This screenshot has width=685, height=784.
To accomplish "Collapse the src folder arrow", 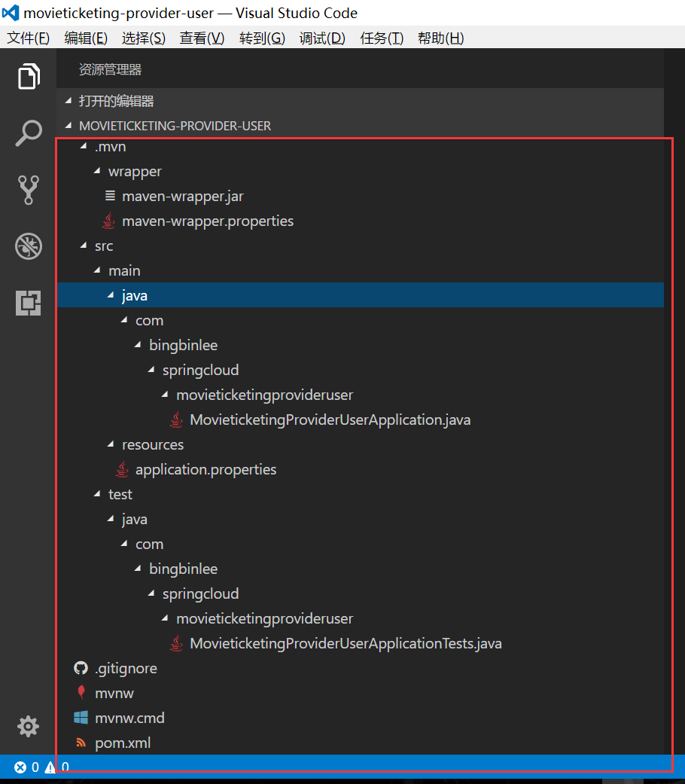I will coord(84,246).
